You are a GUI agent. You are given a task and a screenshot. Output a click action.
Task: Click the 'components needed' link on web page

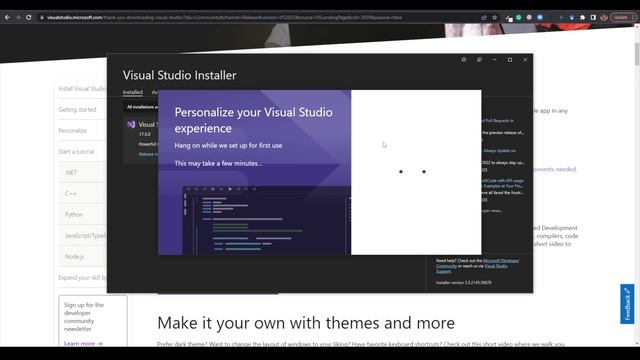pos(555,169)
